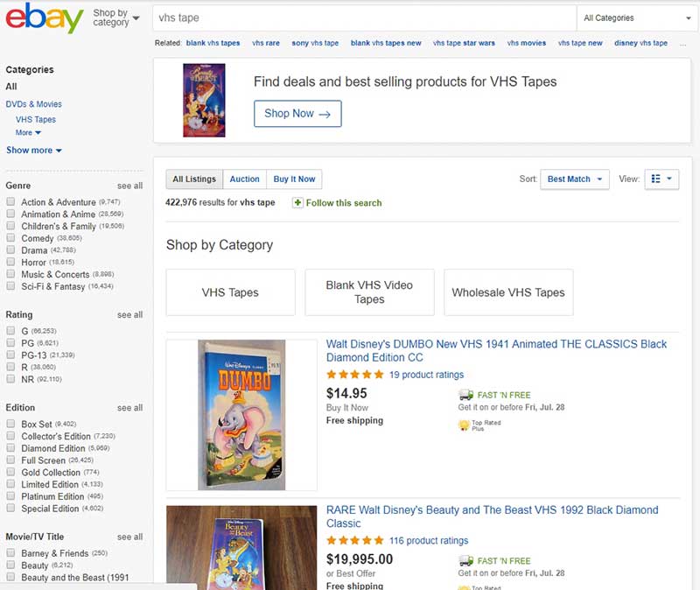Open the VHS Tapes category link

35,119
